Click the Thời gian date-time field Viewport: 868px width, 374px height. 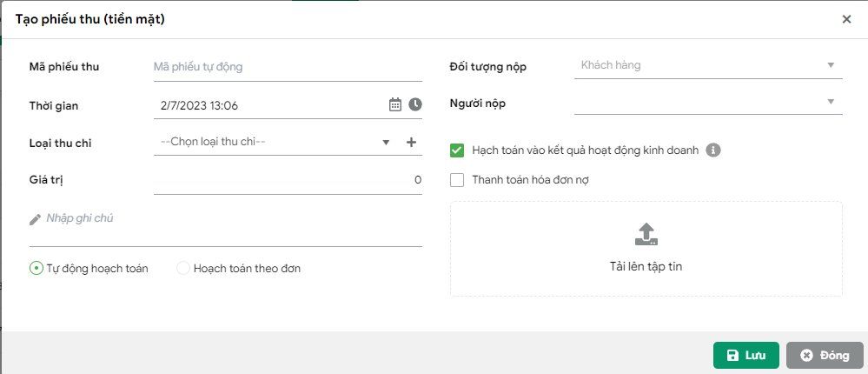pos(269,105)
